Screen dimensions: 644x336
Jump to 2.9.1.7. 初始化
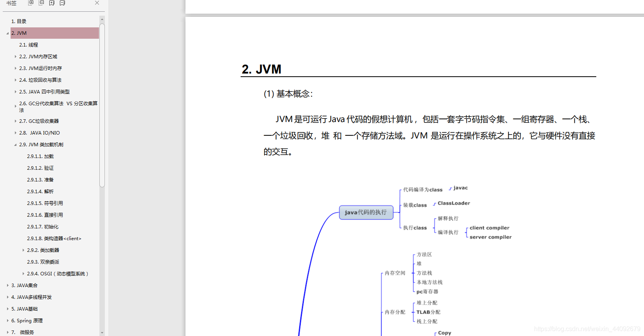(43, 227)
